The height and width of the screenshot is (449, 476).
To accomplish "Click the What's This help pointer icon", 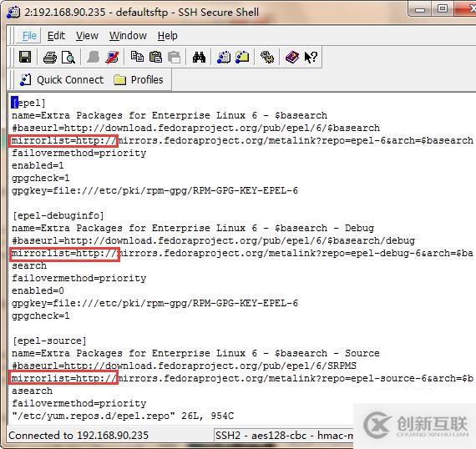I will [x=311, y=57].
